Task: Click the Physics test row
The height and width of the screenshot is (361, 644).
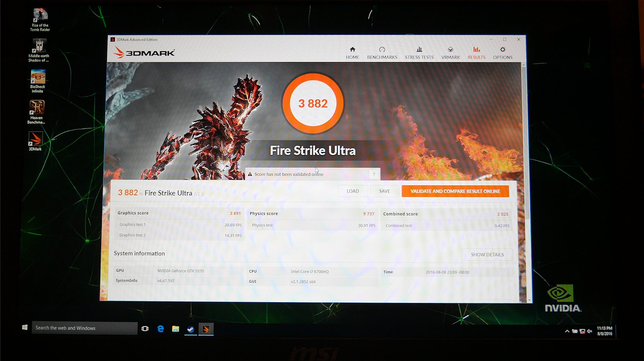Action: tap(313, 225)
